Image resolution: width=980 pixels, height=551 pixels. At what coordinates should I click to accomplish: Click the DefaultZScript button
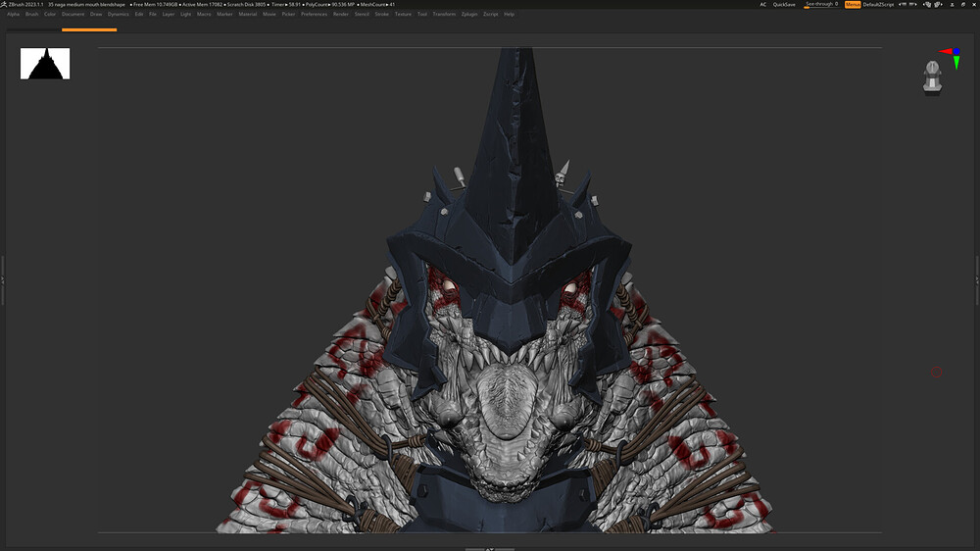coord(878,5)
